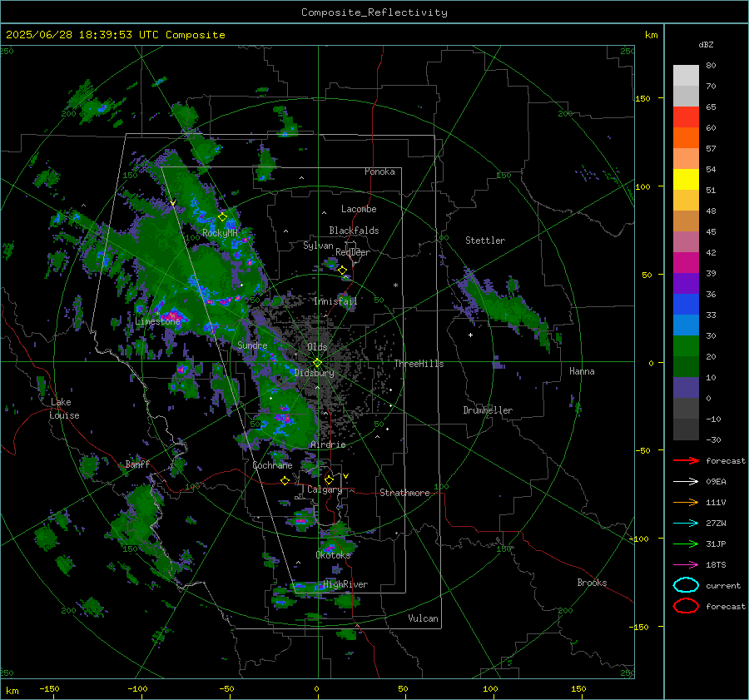This screenshot has height=700, width=749.
Task: Click the orange 111V arrow legend icon
Action: [686, 502]
